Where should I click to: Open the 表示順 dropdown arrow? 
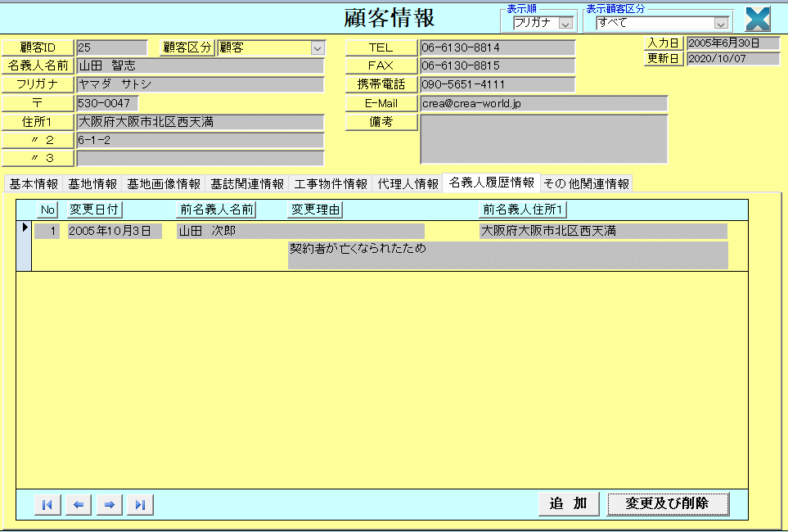coord(566,23)
